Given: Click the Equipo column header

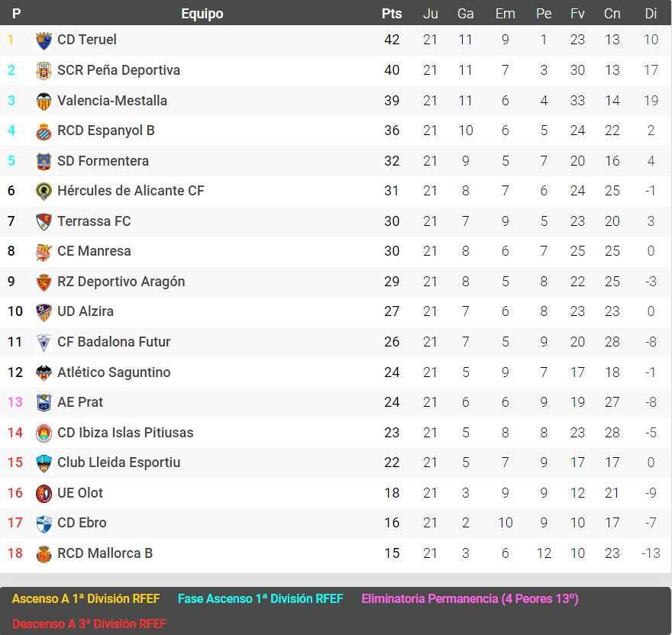Looking at the screenshot, I should click(x=202, y=13).
